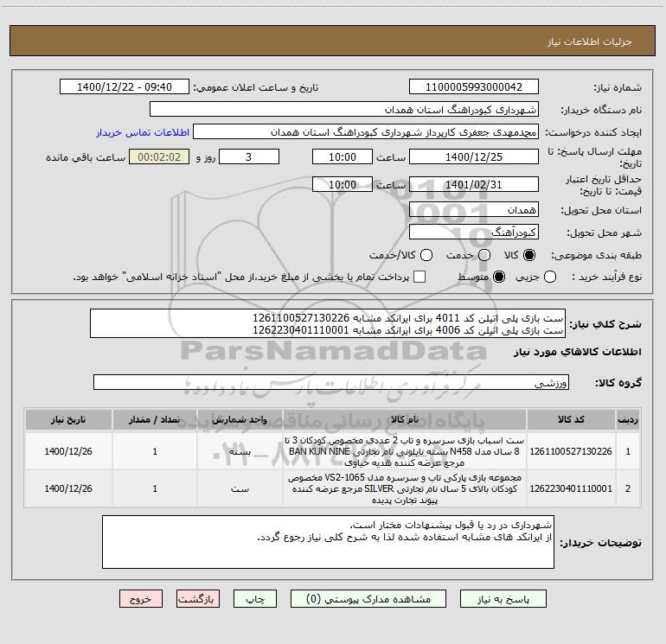666x644 pixels.
Task: Click the announcement date field 1400/12/22 - 09:40
Action: pos(125,87)
